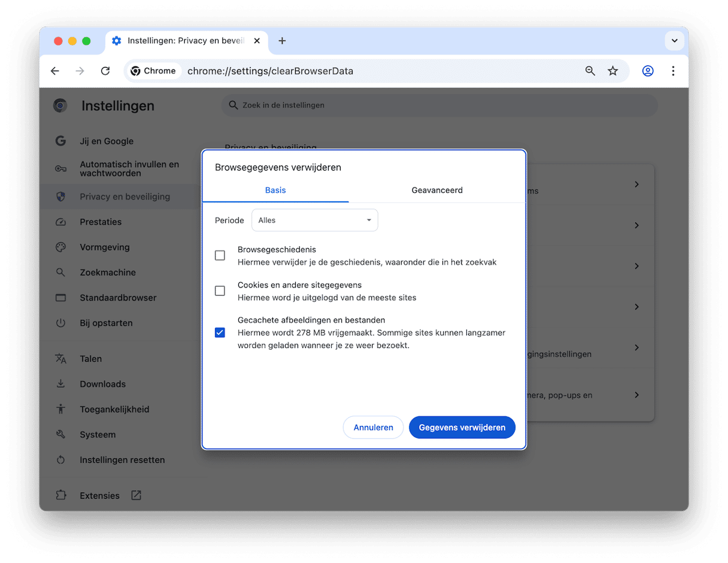Open a new tab with plus icon
728x563 pixels.
point(282,41)
